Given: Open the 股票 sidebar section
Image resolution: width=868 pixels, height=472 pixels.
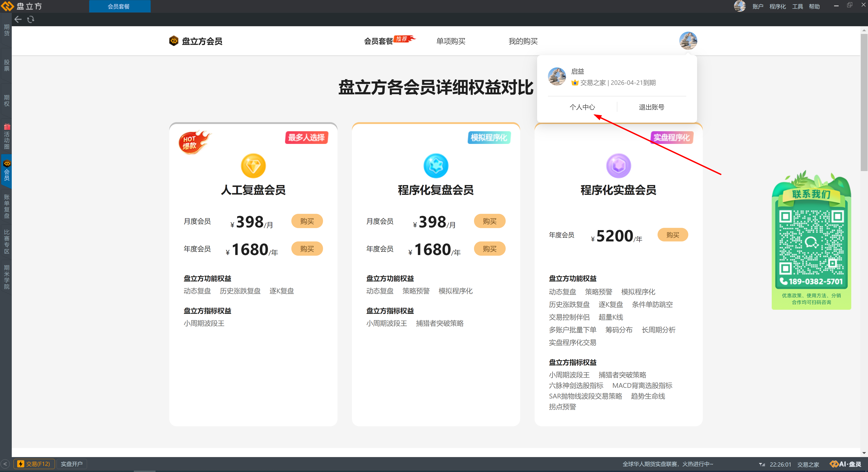Looking at the screenshot, I should pyautogui.click(x=6, y=65).
